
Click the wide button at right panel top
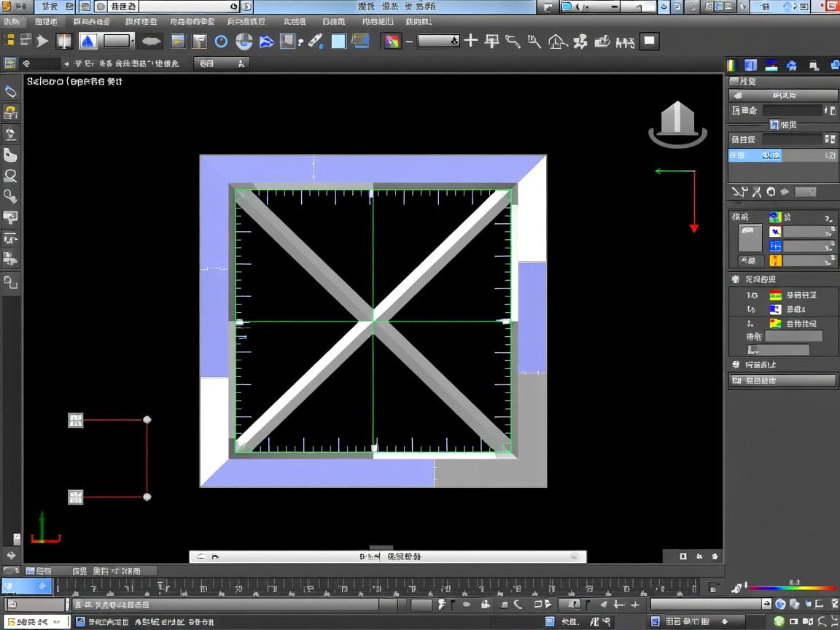pyautogui.click(x=783, y=96)
